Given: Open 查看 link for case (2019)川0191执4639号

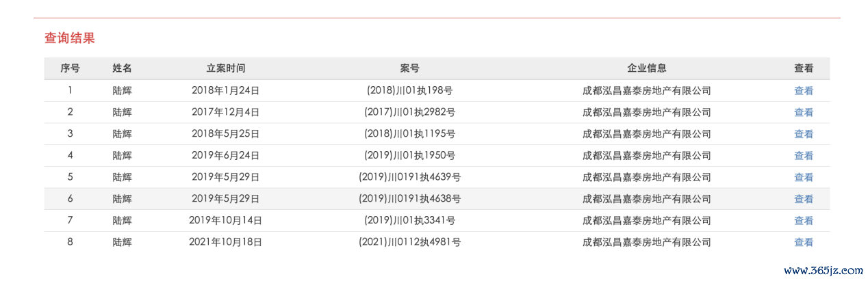Looking at the screenshot, I should [803, 178].
